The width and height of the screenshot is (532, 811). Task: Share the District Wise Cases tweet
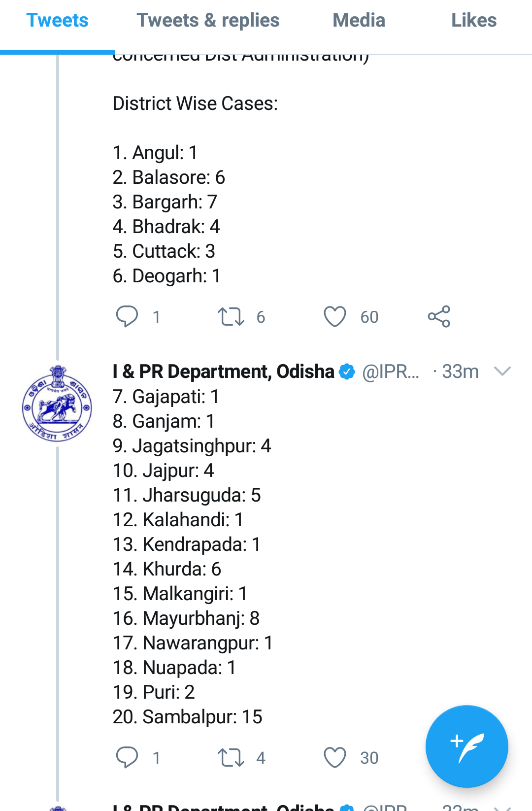click(439, 316)
